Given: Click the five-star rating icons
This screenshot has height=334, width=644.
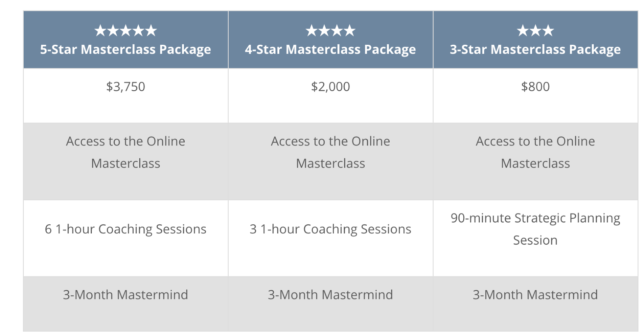Looking at the screenshot, I should pyautogui.click(x=126, y=31).
